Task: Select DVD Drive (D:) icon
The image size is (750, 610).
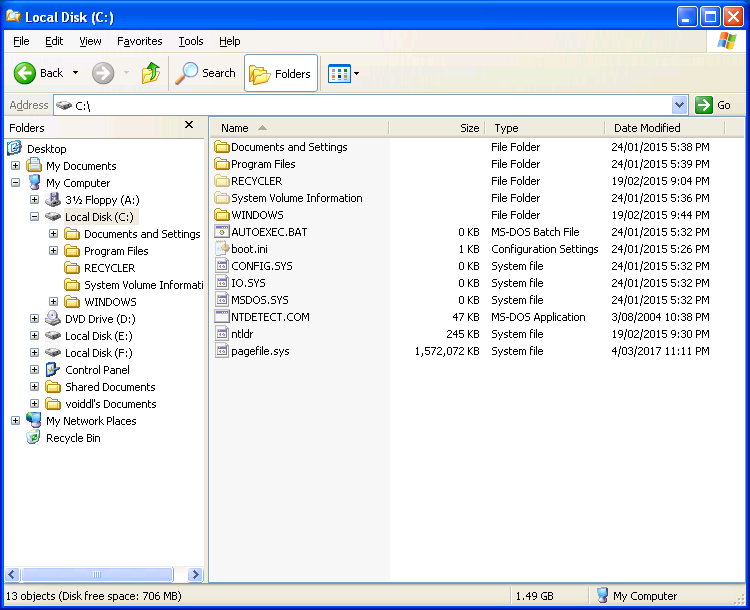Action: coord(53,319)
